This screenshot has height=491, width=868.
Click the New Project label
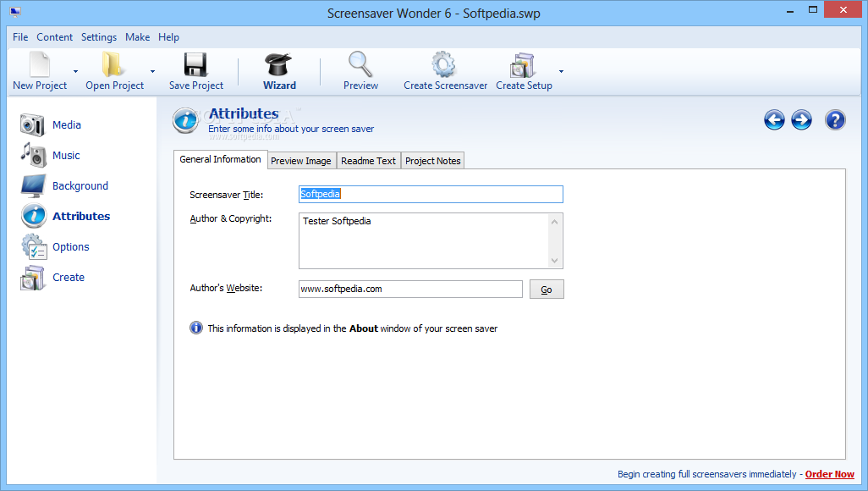40,86
